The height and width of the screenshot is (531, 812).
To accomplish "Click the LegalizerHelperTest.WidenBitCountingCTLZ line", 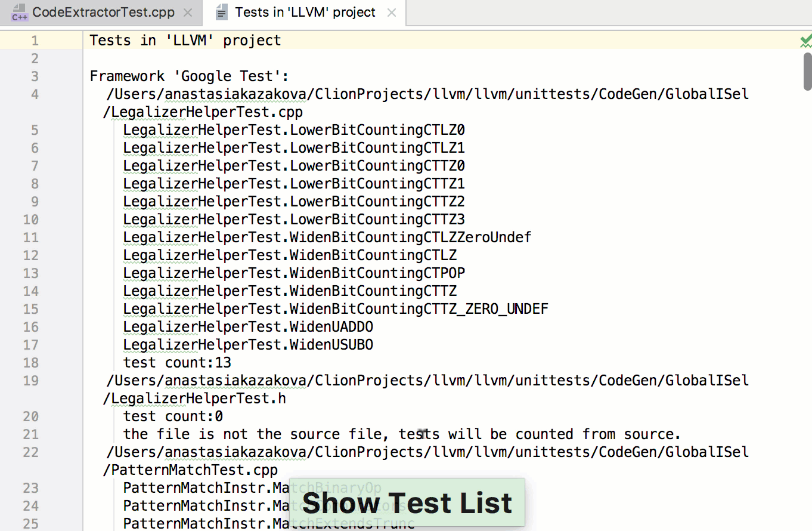I will 290,255.
